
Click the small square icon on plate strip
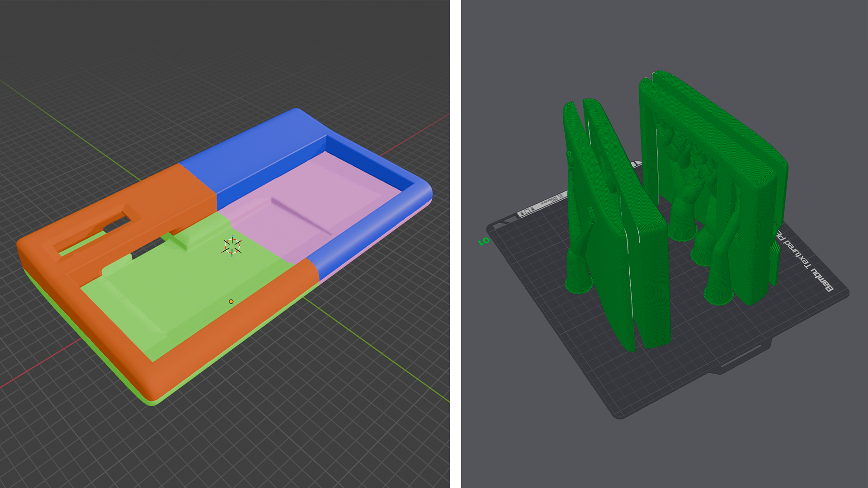(527, 211)
